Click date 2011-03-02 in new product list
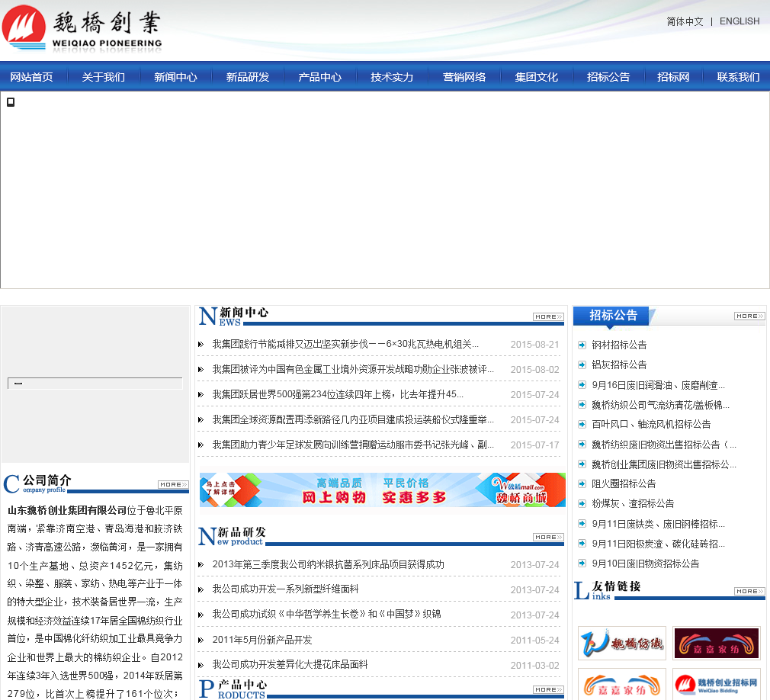 point(534,666)
